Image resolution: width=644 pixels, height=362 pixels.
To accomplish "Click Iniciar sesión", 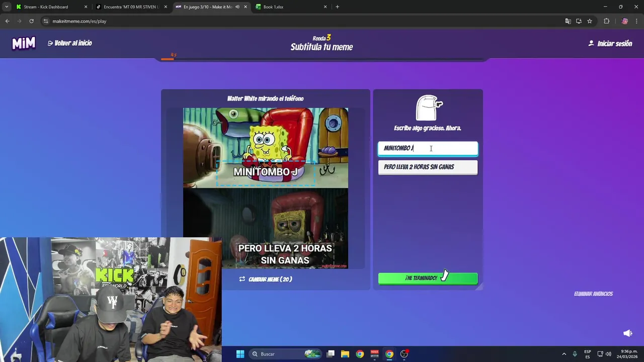I will [x=610, y=44].
